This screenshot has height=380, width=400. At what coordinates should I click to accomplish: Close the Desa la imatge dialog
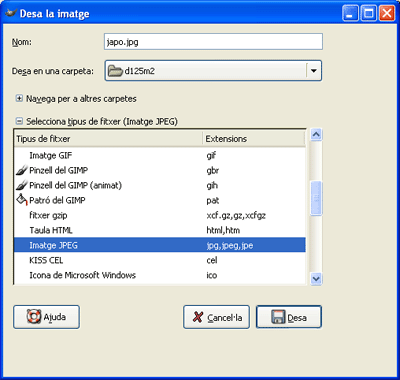[387, 14]
